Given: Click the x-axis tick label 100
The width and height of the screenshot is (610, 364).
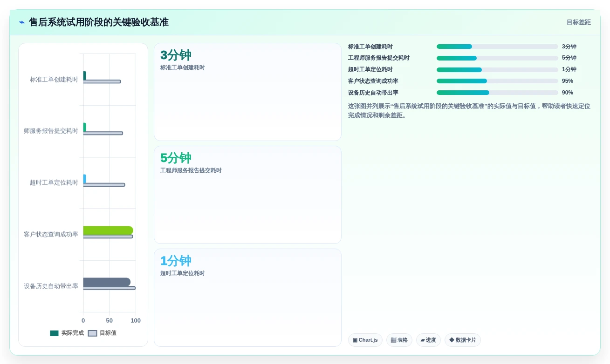Looking at the screenshot, I should point(136,321).
